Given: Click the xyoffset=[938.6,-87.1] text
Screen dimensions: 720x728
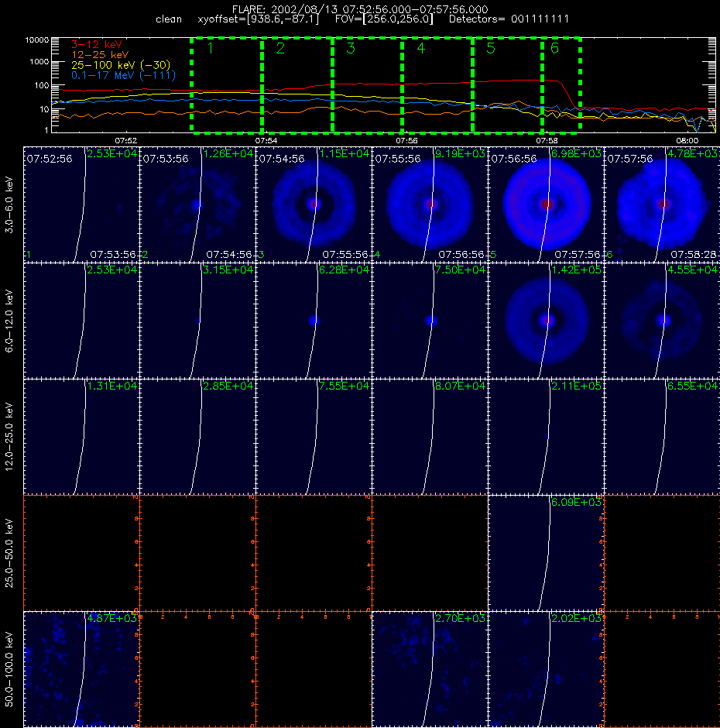Looking at the screenshot, I should point(259,19).
